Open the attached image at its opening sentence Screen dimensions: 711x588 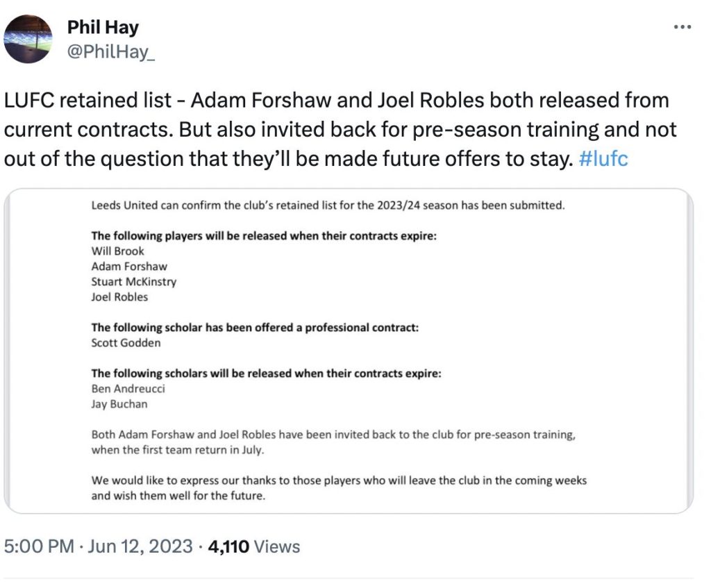point(328,205)
